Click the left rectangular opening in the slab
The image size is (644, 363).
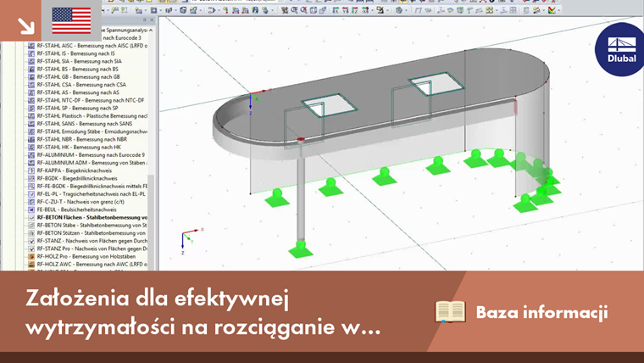329,105
